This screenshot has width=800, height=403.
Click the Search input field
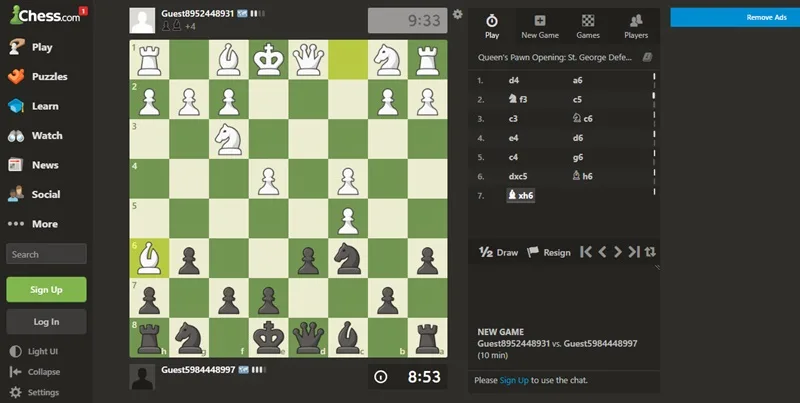point(46,254)
